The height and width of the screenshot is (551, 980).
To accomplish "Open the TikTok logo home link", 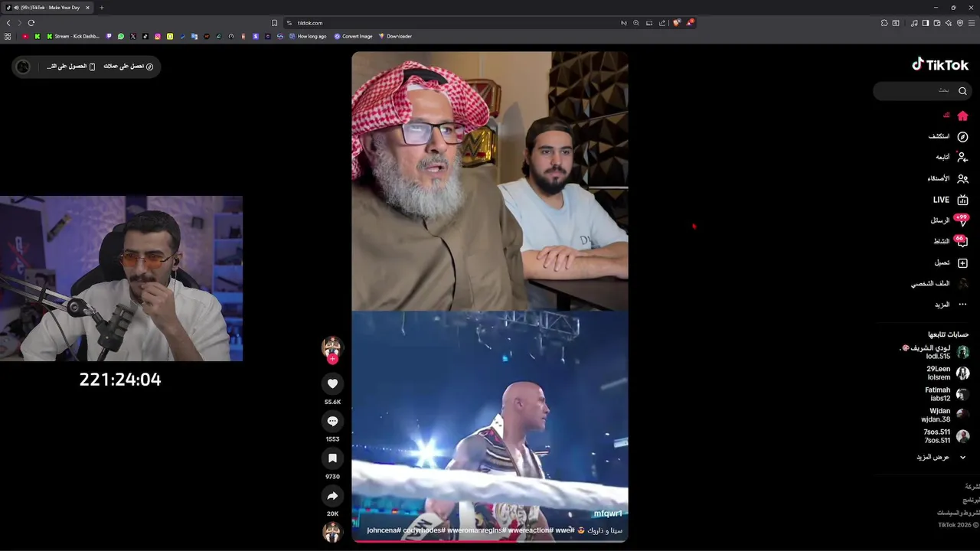I will (940, 65).
